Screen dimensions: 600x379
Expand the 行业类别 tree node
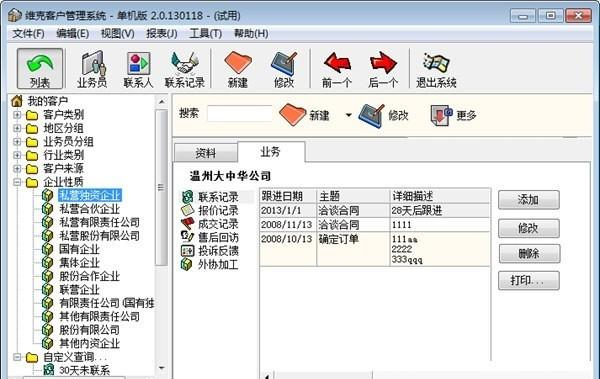pos(17,155)
